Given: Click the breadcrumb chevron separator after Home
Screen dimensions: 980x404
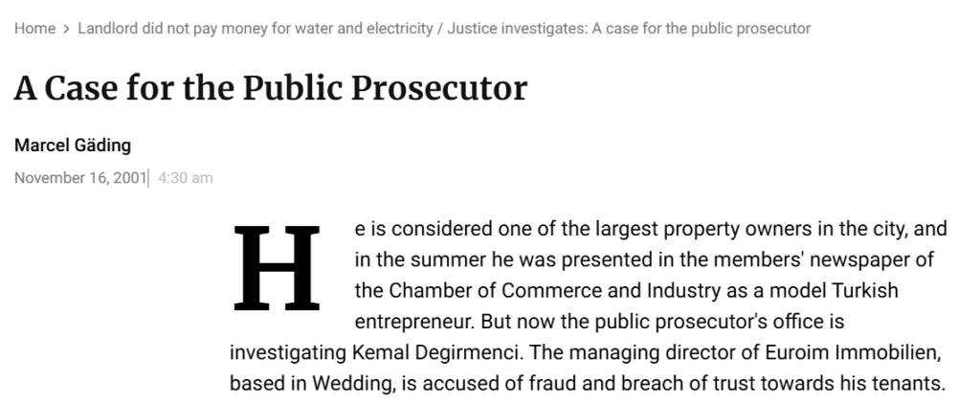Looking at the screenshot, I should (67, 29).
